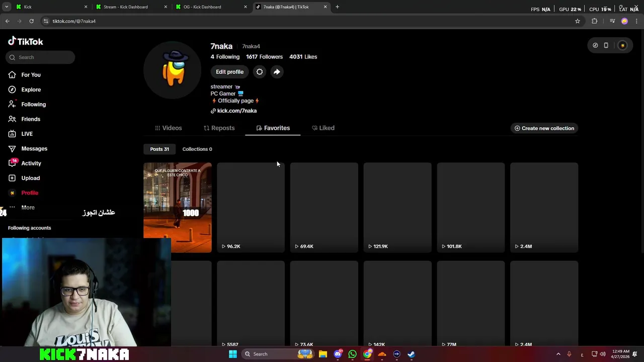Click the 4031 Likes count
This screenshot has height=362, width=644.
[303, 57]
